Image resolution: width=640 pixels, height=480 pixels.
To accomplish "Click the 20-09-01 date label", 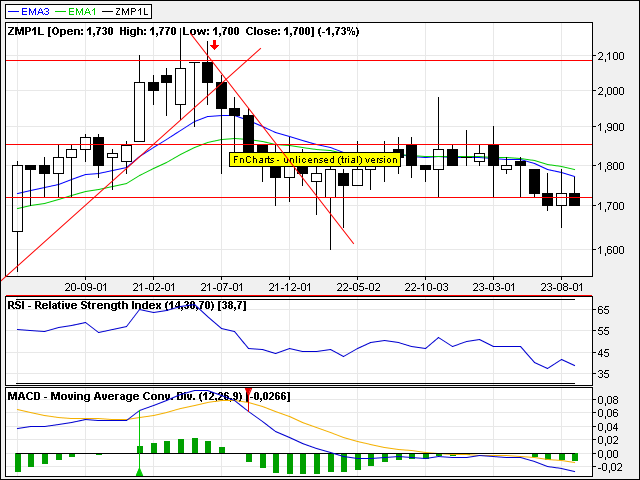I will (86, 287).
